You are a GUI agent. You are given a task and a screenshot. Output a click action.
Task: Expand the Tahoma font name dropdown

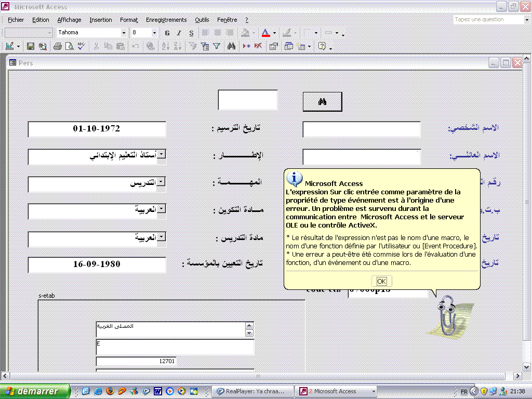(x=124, y=33)
